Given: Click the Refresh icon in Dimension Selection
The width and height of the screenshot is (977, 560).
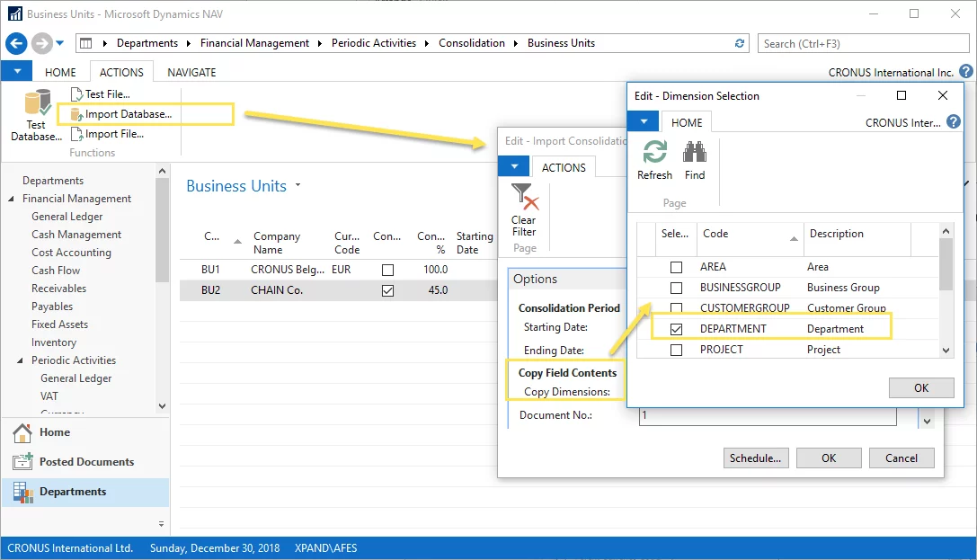Looking at the screenshot, I should [x=654, y=153].
